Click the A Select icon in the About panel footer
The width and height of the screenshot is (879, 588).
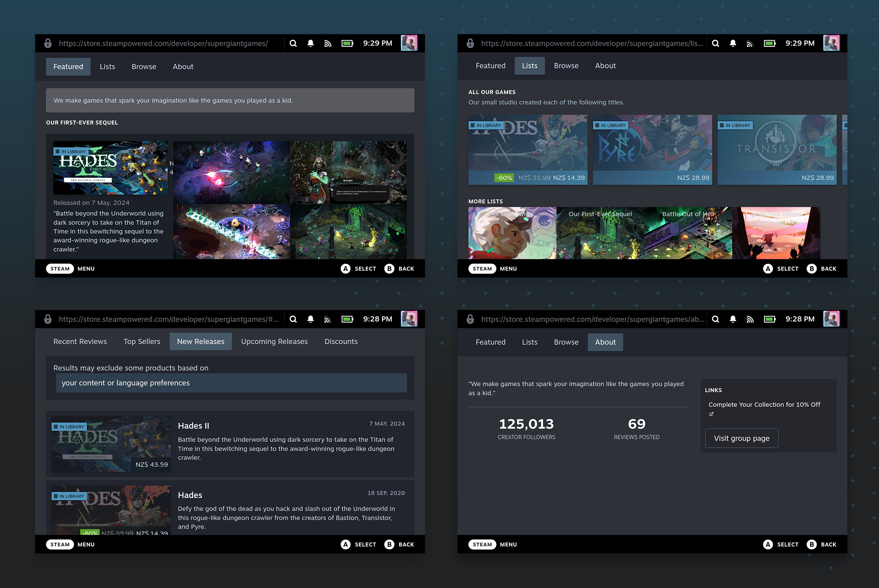[768, 544]
